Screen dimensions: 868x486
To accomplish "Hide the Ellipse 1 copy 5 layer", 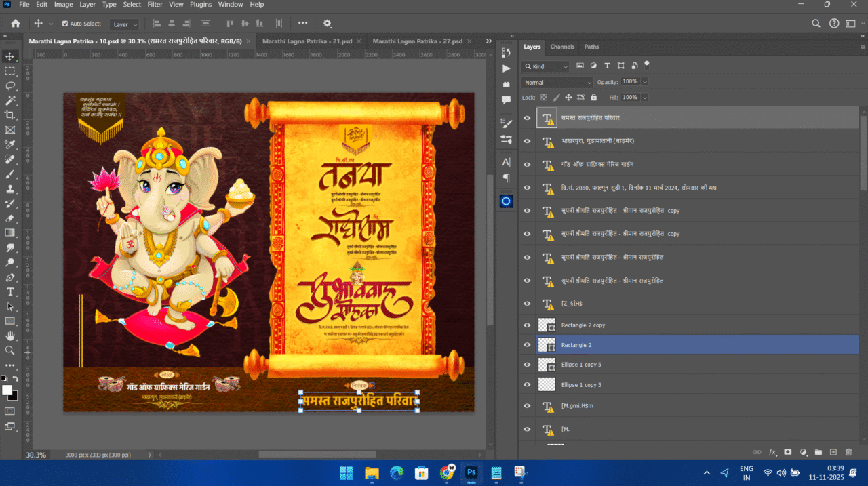I will pyautogui.click(x=527, y=364).
